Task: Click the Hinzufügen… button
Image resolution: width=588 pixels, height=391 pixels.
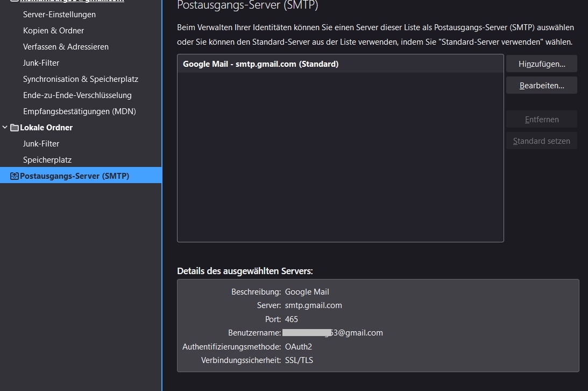Action: [x=541, y=64]
